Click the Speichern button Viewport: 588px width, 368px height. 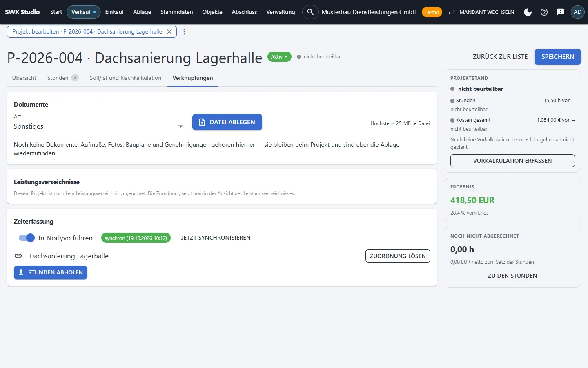coord(558,57)
